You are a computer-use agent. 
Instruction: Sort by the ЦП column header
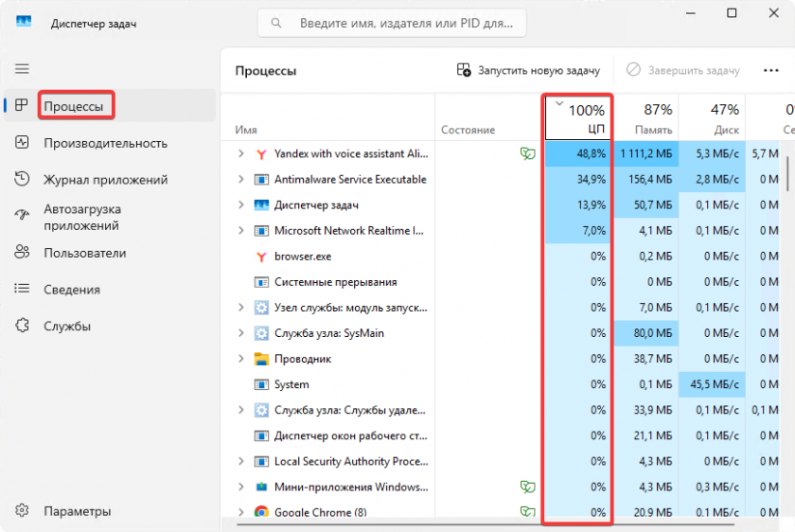[x=578, y=118]
